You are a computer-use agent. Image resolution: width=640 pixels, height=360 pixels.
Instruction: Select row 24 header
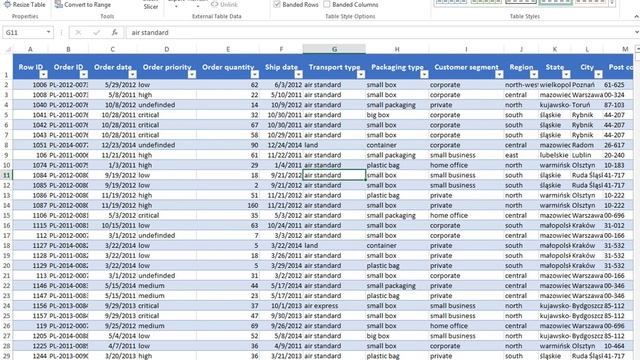pyautogui.click(x=7, y=306)
